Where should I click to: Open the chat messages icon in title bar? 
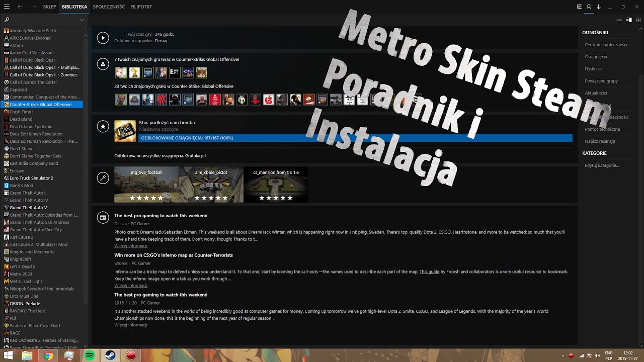pos(580,7)
